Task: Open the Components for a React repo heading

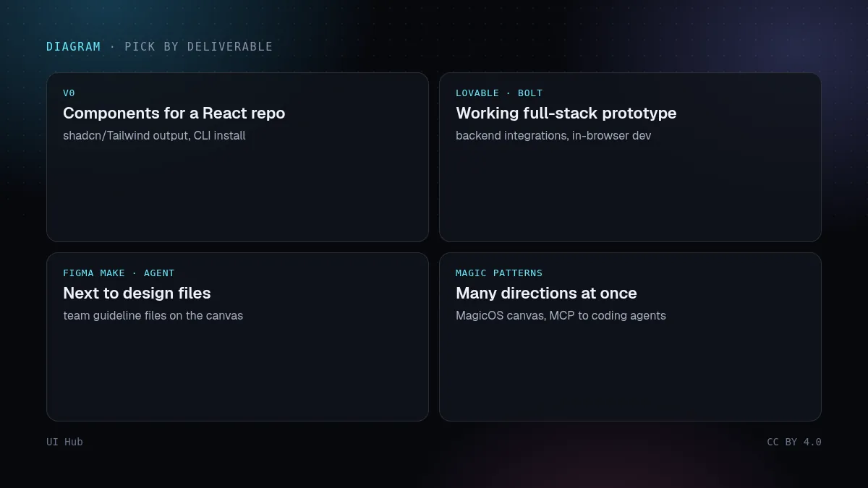Action: pyautogui.click(x=174, y=114)
